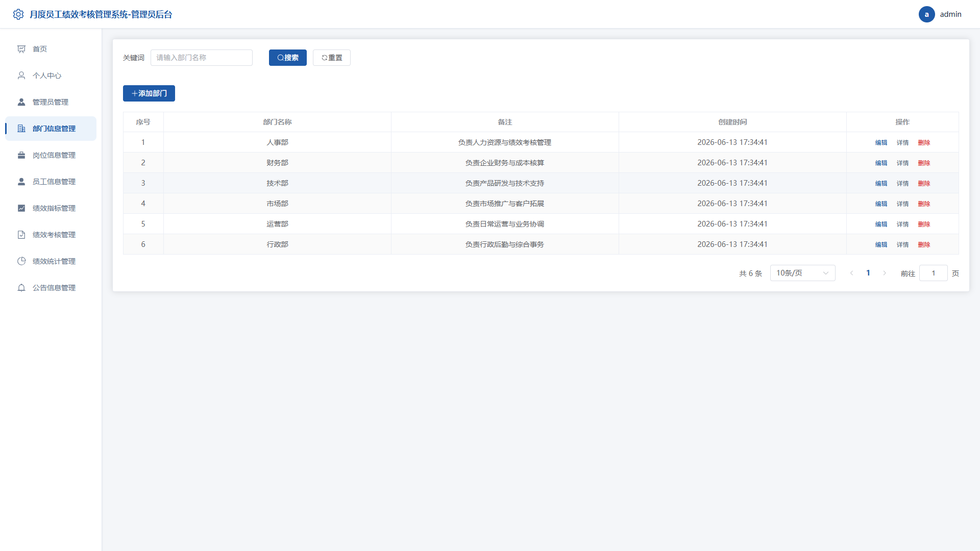The height and width of the screenshot is (551, 980).
Task: Click the previous page arrow
Action: tap(851, 273)
